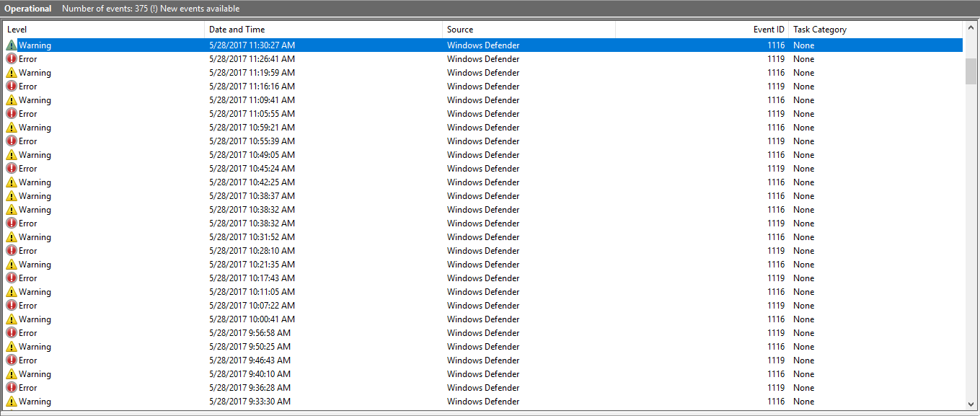980x416 pixels.
Task: Click Level text Warning at 10:21:35 AM
Action: tap(35, 265)
